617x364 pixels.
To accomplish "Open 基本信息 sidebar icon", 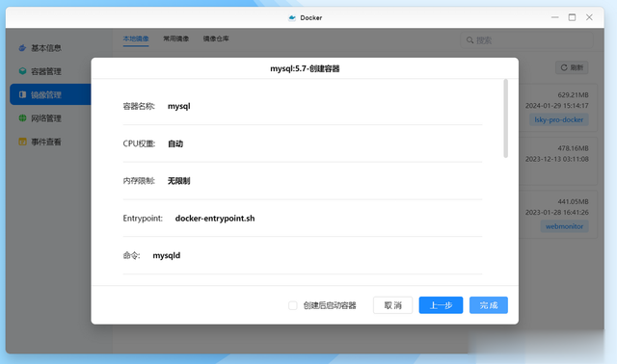I will coord(22,48).
